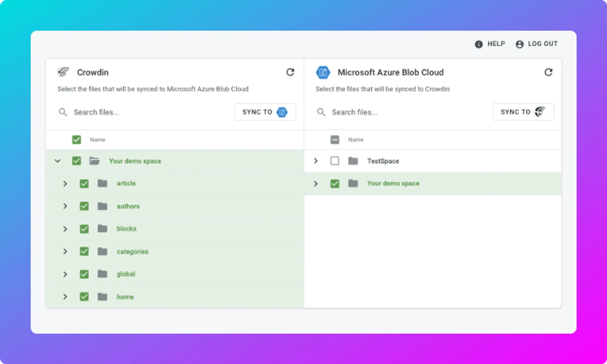Toggle the indeterminate select-all checkbox in Azure panel

pyautogui.click(x=335, y=140)
